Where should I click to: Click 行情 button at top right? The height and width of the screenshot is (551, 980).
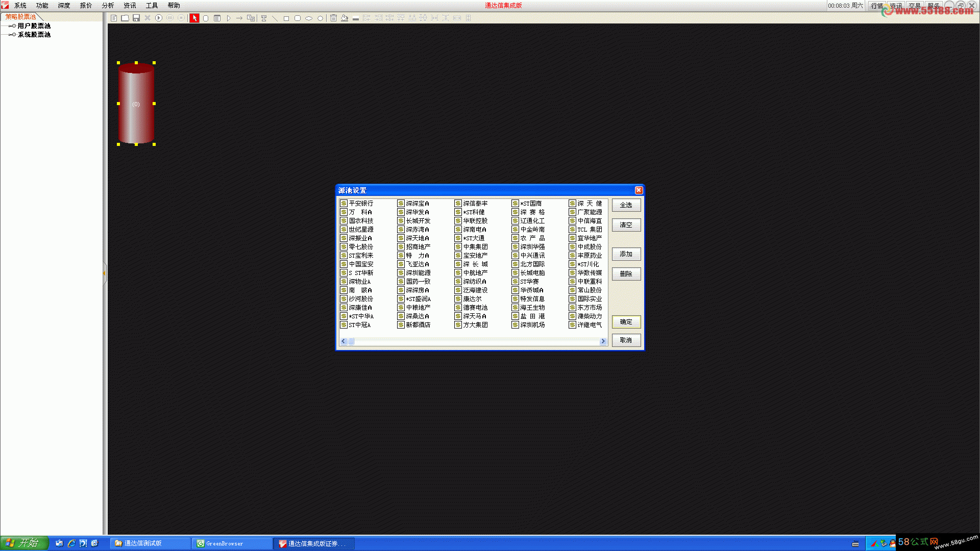click(877, 6)
